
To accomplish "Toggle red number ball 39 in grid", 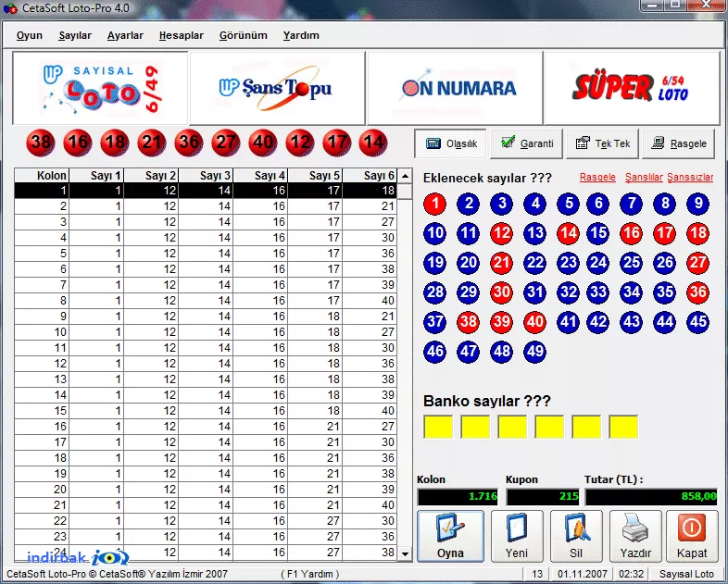I will [501, 322].
